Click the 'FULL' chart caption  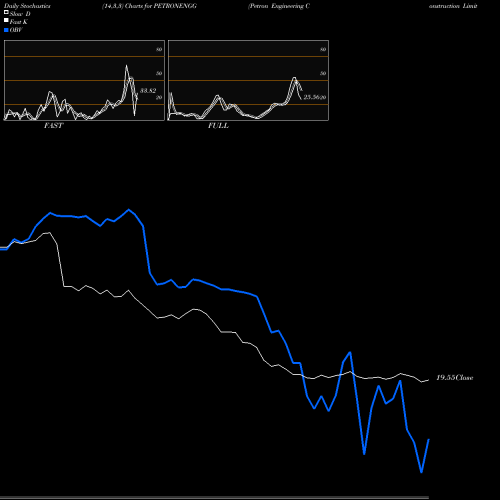218,126
